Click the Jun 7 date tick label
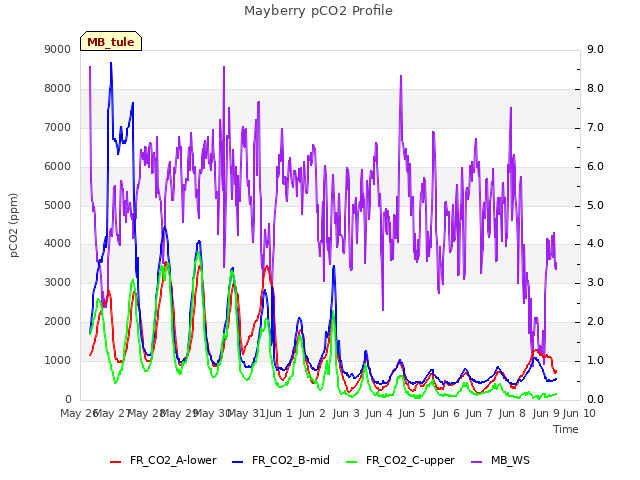 click(x=479, y=413)
